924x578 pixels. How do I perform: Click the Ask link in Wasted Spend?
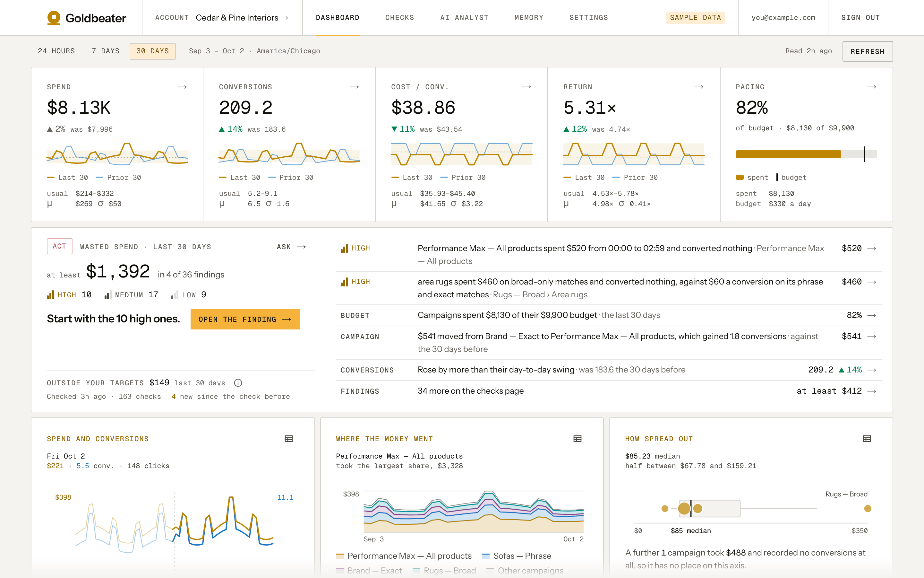[291, 247]
